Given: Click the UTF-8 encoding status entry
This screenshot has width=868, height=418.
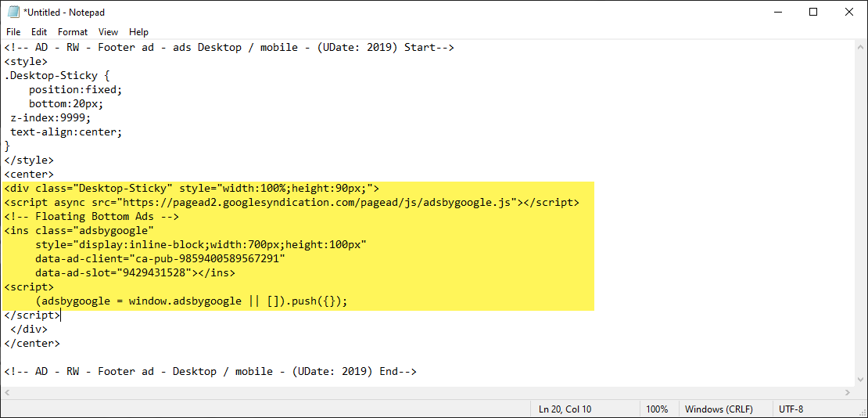Looking at the screenshot, I should click(x=791, y=409).
